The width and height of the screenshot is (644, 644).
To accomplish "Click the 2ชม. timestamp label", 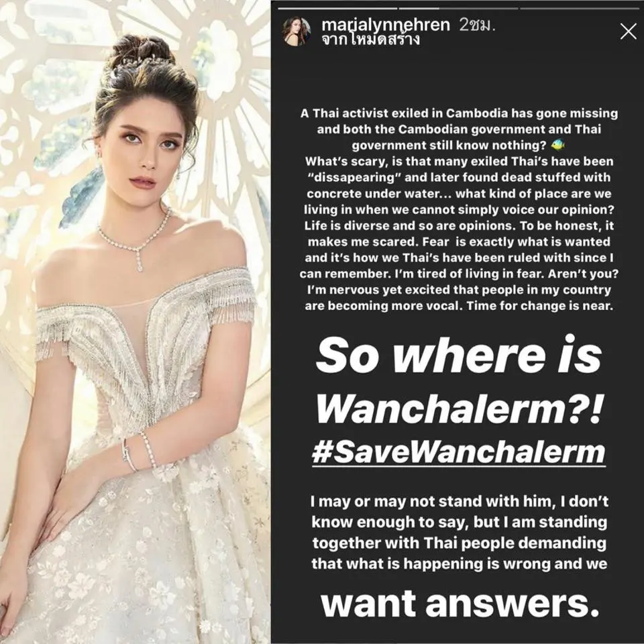I will tap(478, 25).
